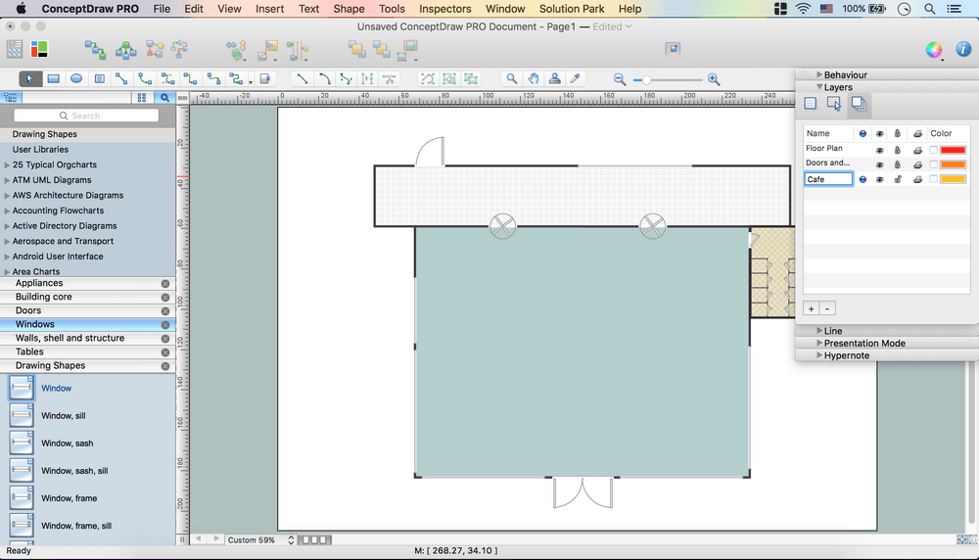Click the library search field
Screen dimensions: 979x560
[x=86, y=116]
